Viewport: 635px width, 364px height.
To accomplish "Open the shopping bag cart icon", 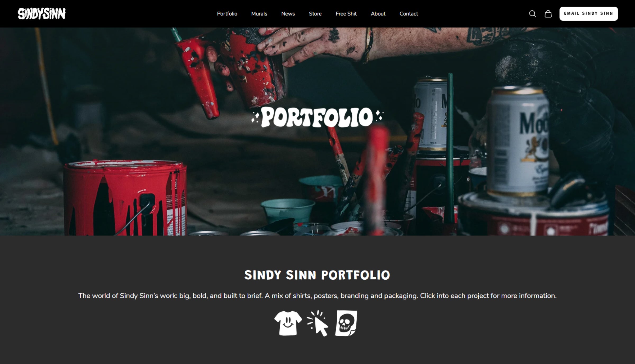I will click(548, 14).
